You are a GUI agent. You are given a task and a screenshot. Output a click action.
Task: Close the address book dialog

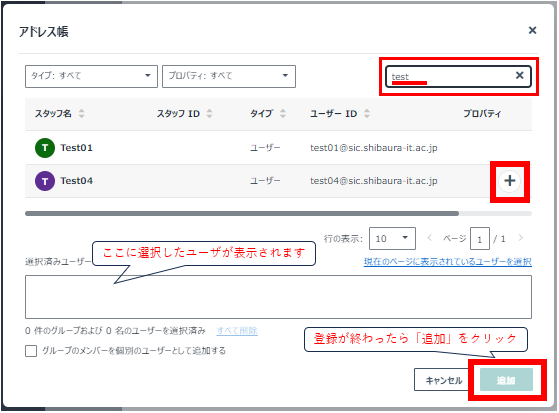click(x=532, y=30)
